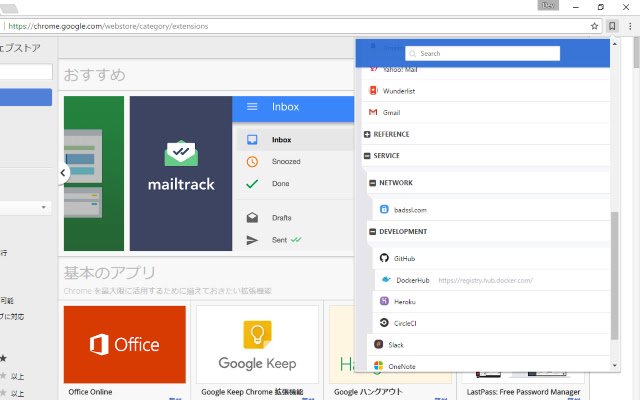Click the Dev profile badge
The height and width of the screenshot is (400, 640).
click(x=548, y=5)
